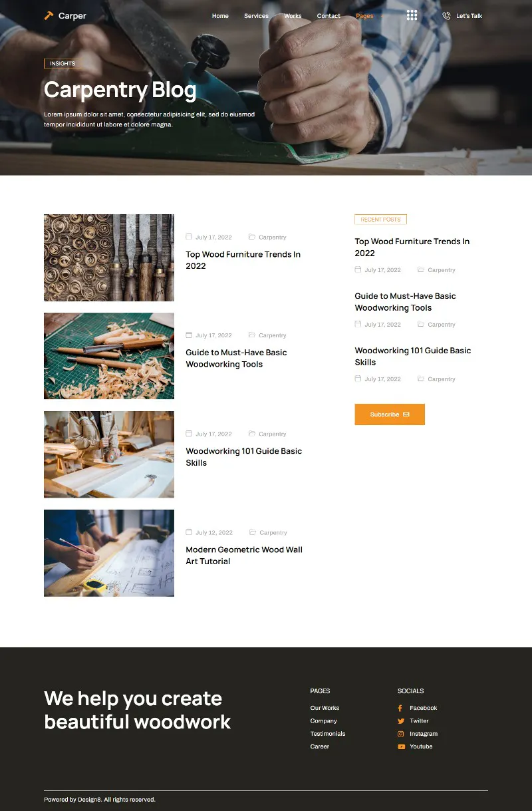The height and width of the screenshot is (811, 532).
Task: Click calendar icon next to July 12, 2022
Action: click(x=189, y=532)
